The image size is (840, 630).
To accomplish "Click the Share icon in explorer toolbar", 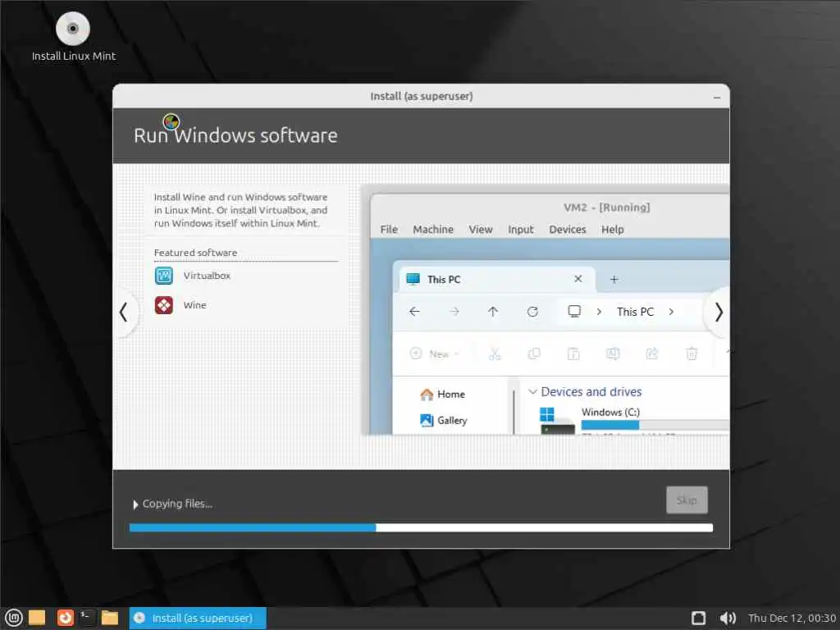I will (x=652, y=354).
